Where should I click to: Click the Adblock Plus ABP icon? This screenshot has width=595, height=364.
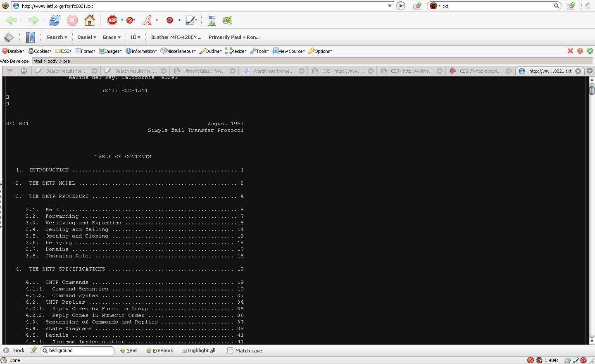[112, 20]
